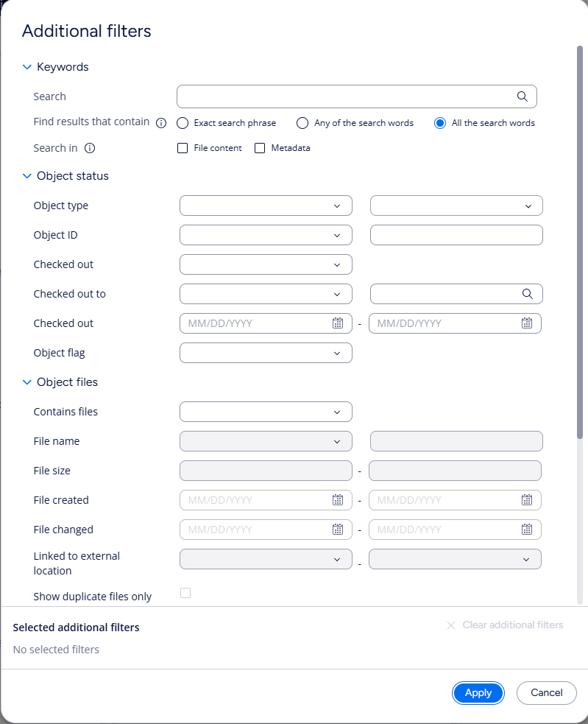Screen dimensions: 588x724
Task: Open the first Object type dropdown
Action: pos(266,205)
